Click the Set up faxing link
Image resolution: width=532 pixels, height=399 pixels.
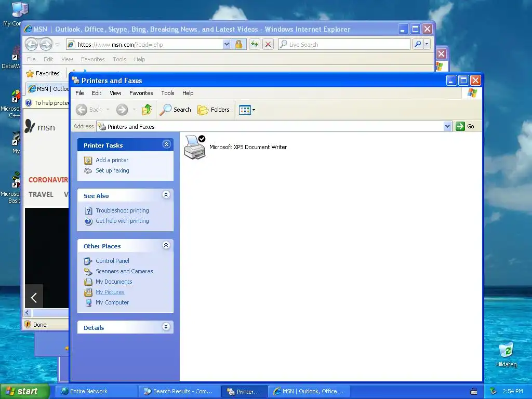click(x=112, y=170)
